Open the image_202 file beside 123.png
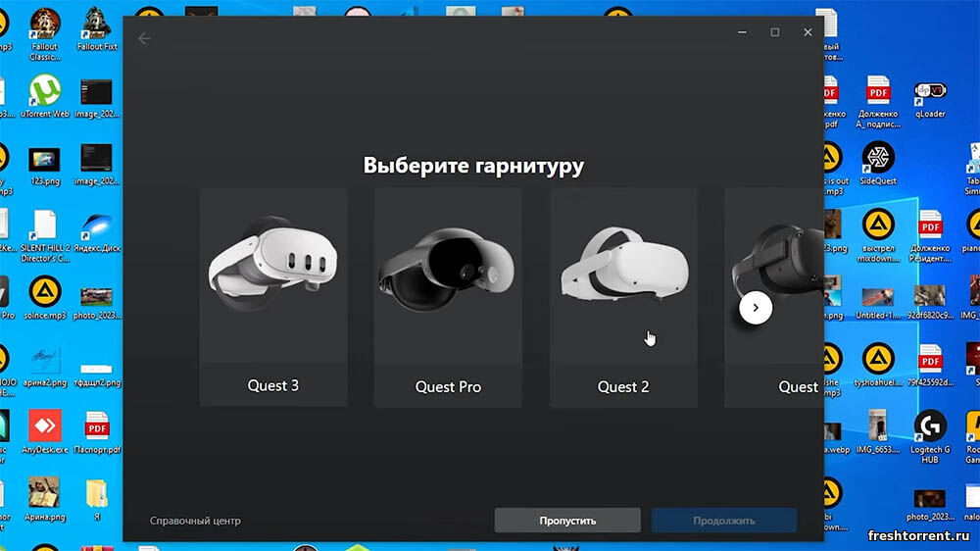980x551 pixels. [97, 165]
